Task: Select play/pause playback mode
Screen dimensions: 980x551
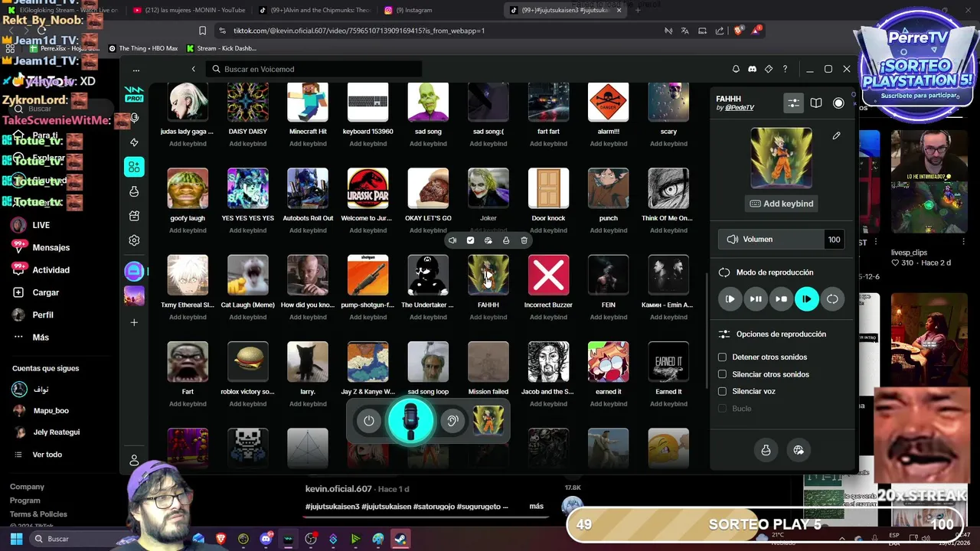Action: pos(756,299)
